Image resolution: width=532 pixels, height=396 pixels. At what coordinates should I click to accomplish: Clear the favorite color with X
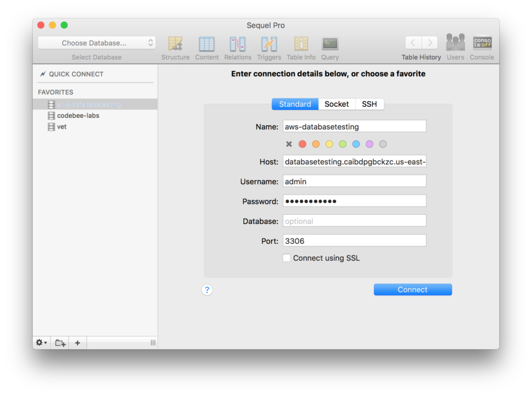coord(289,144)
